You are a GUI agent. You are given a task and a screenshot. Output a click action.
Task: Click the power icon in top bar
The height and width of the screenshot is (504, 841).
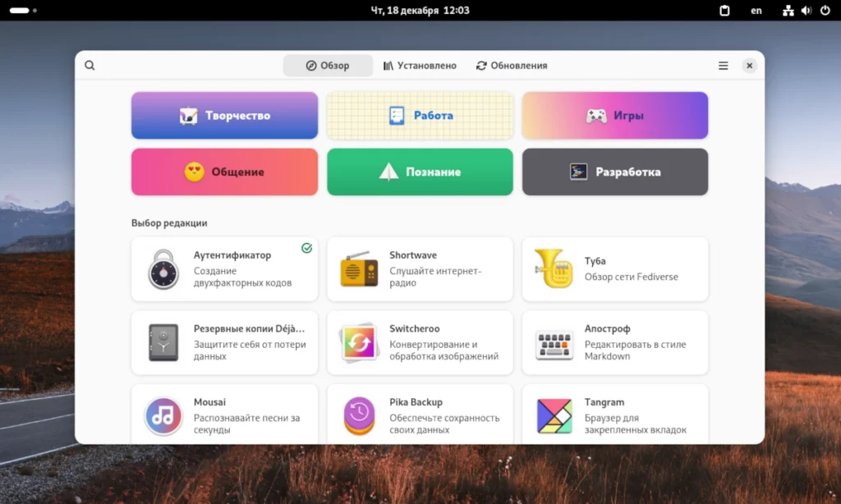point(825,10)
